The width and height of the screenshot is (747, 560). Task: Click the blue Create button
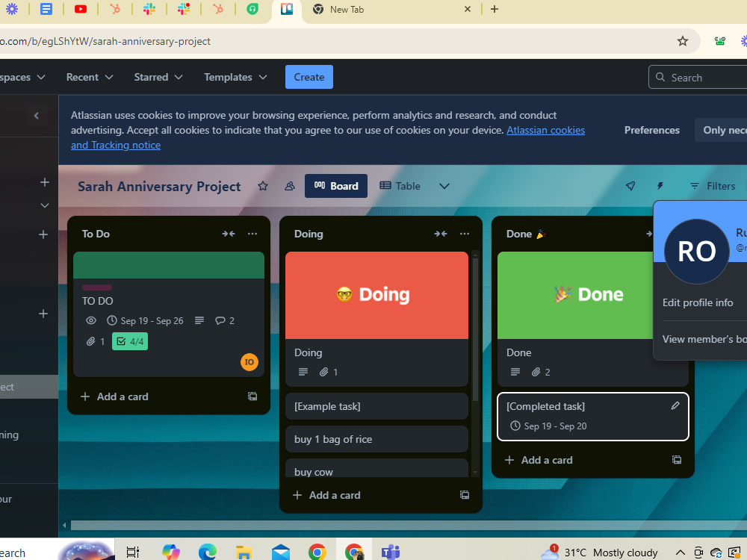pyautogui.click(x=309, y=77)
